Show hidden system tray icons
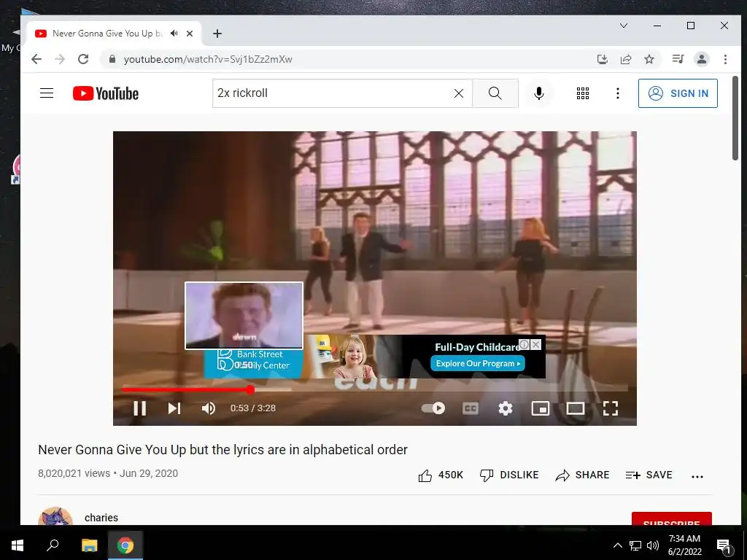The height and width of the screenshot is (560, 747). [x=617, y=545]
